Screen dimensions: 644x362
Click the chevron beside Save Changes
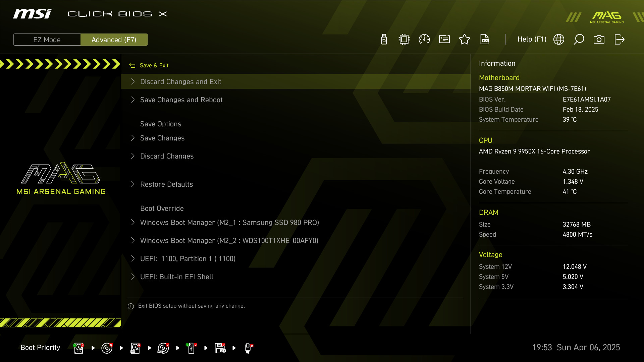click(133, 138)
